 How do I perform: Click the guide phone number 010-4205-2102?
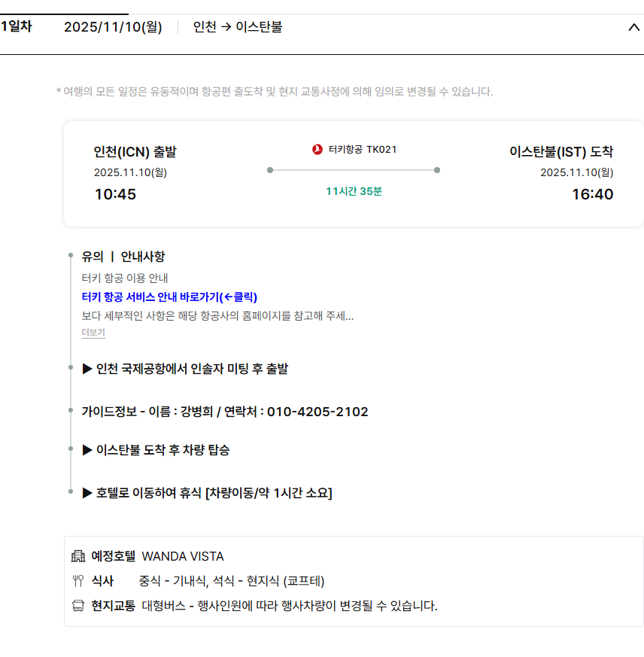317,412
